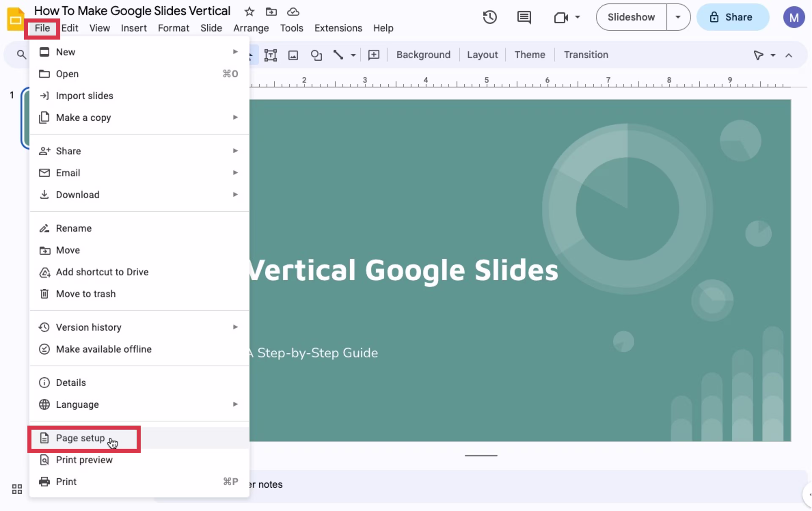Expand the Version history submenu
812x511 pixels.
235,327
